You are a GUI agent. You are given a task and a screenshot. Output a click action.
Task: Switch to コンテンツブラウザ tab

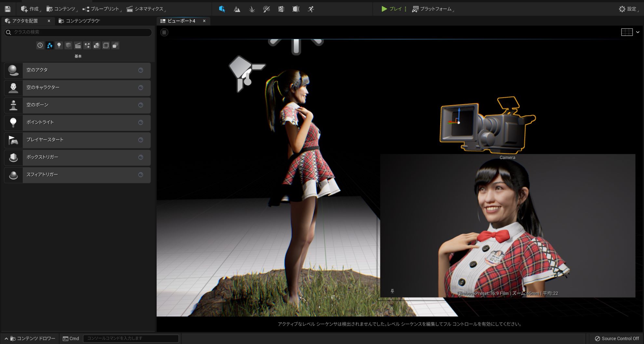click(79, 21)
